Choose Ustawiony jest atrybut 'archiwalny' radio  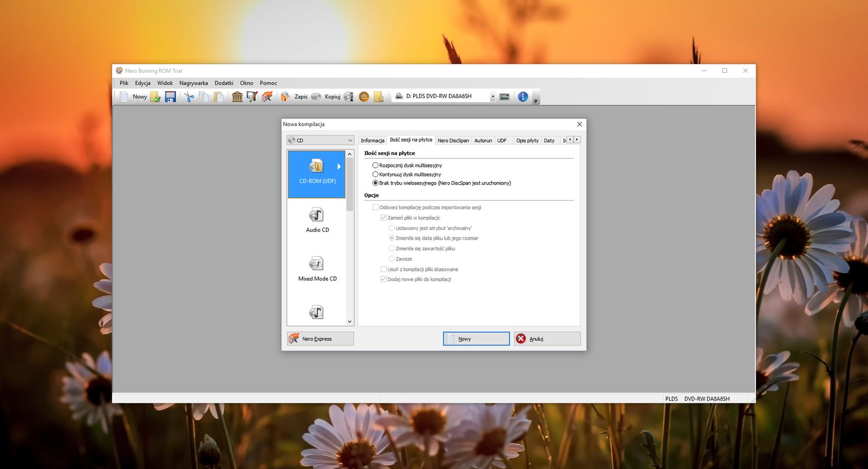[x=430, y=228]
